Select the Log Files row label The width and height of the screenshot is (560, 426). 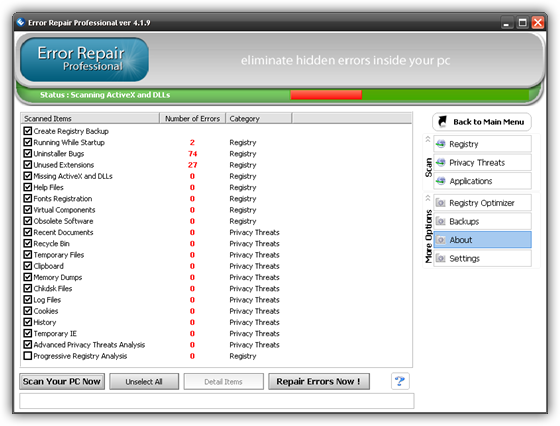point(47,300)
